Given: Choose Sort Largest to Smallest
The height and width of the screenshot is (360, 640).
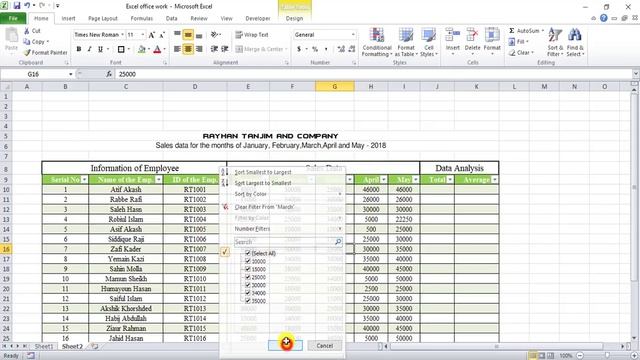Looking at the screenshot, I should tap(263, 183).
